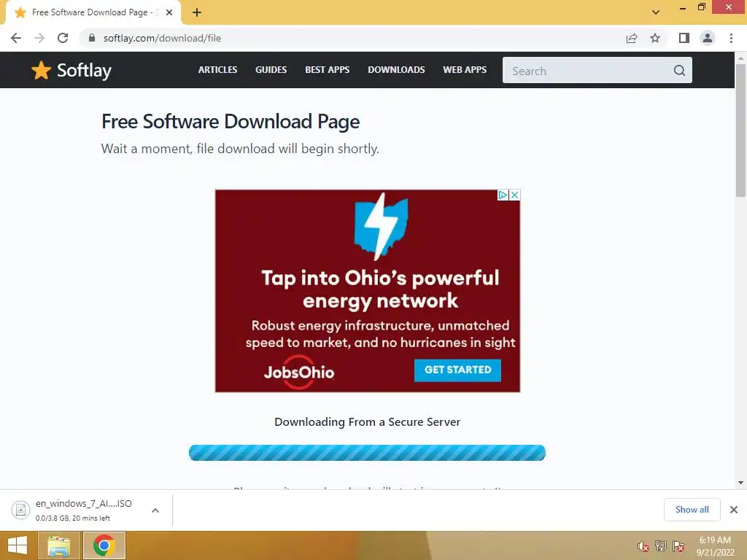This screenshot has height=560, width=747.
Task: Click the AdChoices icon on the ad
Action: click(503, 195)
